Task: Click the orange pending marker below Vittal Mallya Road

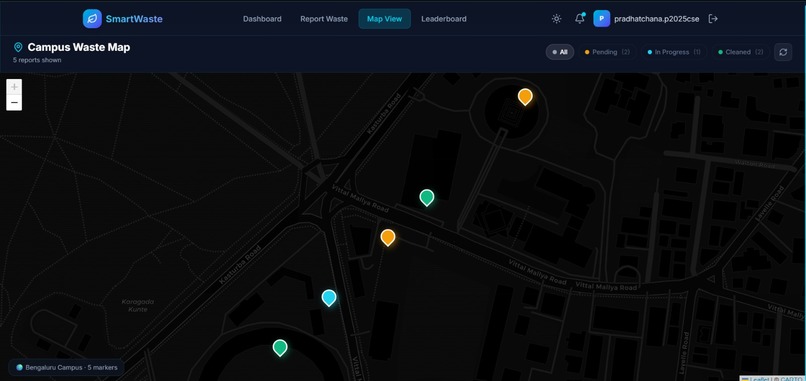Action: [x=388, y=238]
